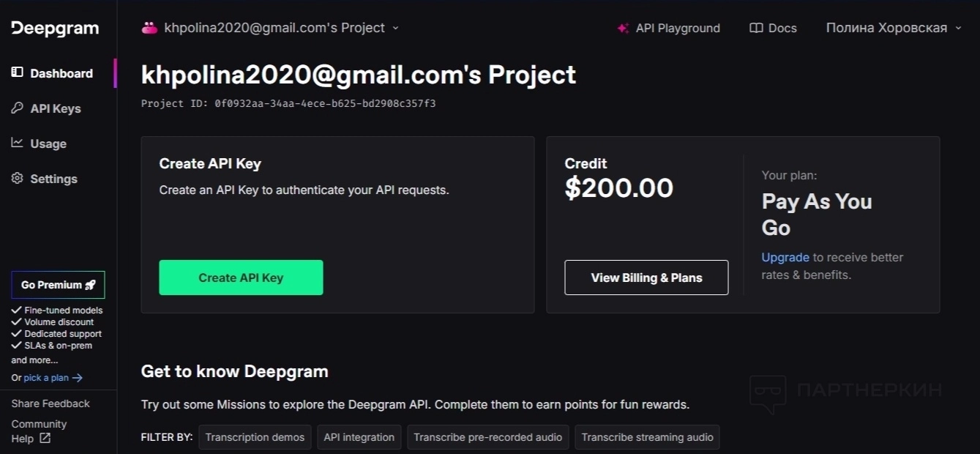
Task: Toggle the API integration filter
Action: [359, 437]
